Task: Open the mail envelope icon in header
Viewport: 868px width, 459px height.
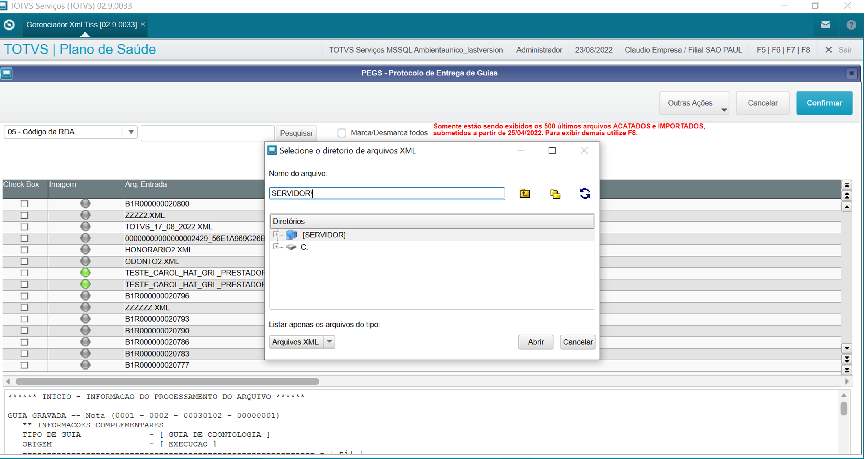Action: point(825,25)
